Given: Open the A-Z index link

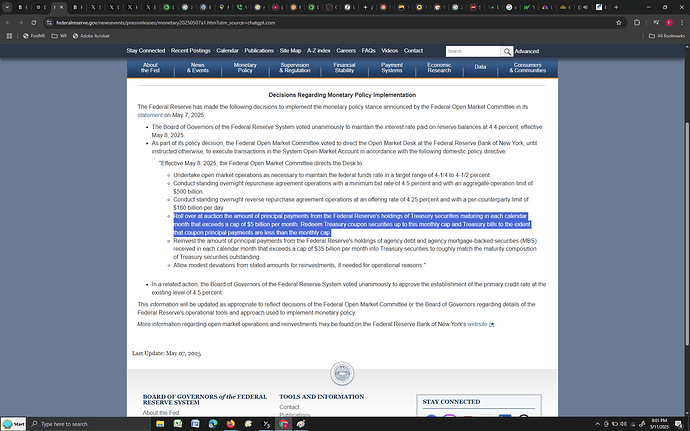Looking at the screenshot, I should (319, 51).
